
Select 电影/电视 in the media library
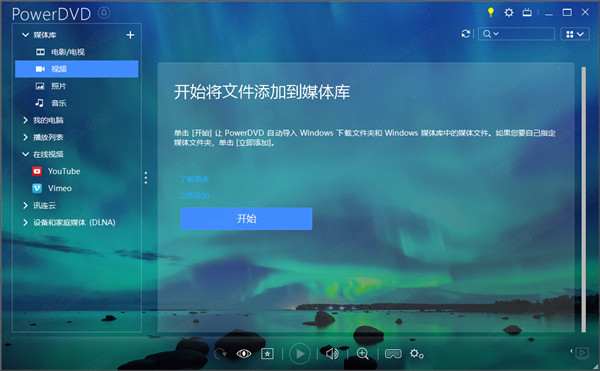pyautogui.click(x=68, y=52)
